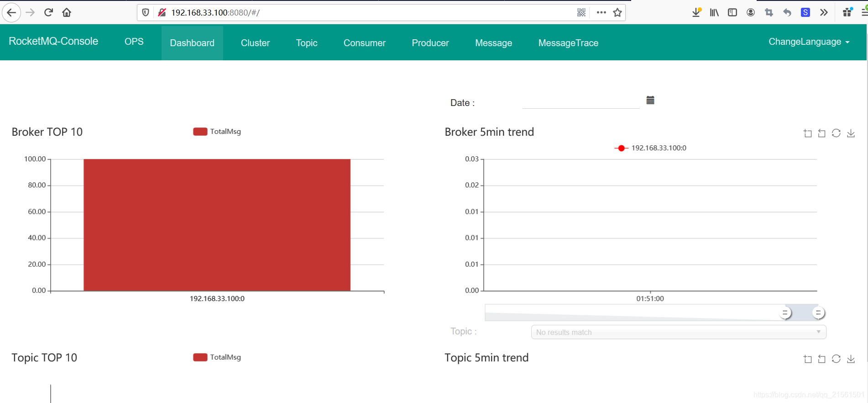Image resolution: width=868 pixels, height=403 pixels.
Task: Bookmark this page with the star icon
Action: click(x=617, y=12)
